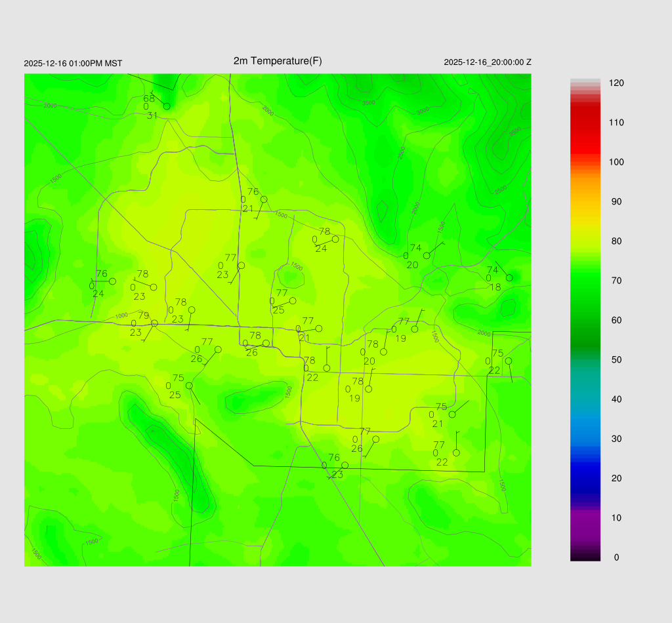
Task: Select the station circle showing 74 and 20
Action: (427, 256)
